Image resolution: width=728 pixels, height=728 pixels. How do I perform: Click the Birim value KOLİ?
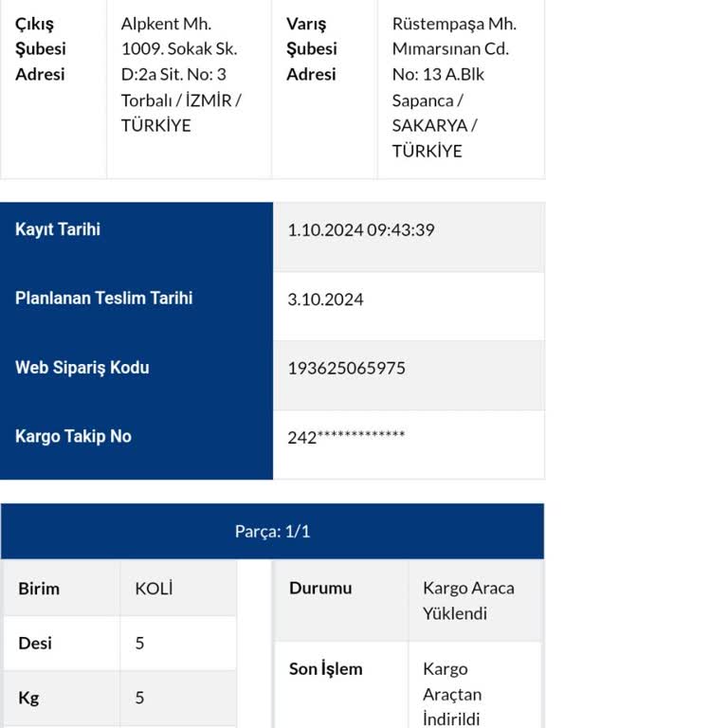click(x=154, y=589)
